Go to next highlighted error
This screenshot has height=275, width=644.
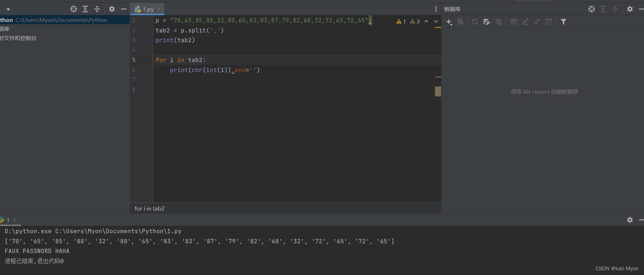click(x=436, y=21)
